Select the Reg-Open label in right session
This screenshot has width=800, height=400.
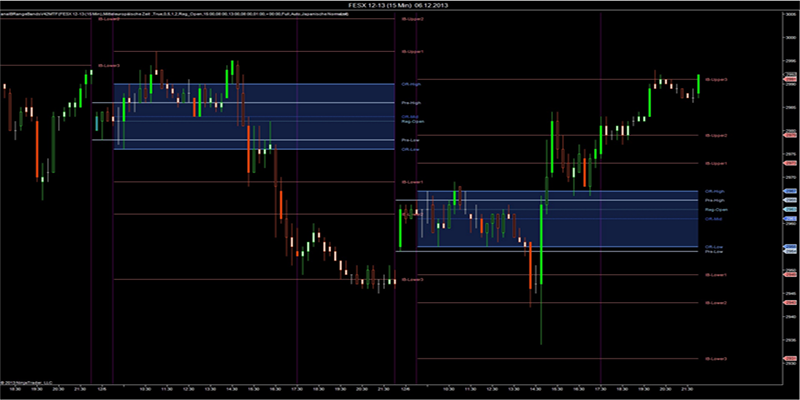pos(715,210)
